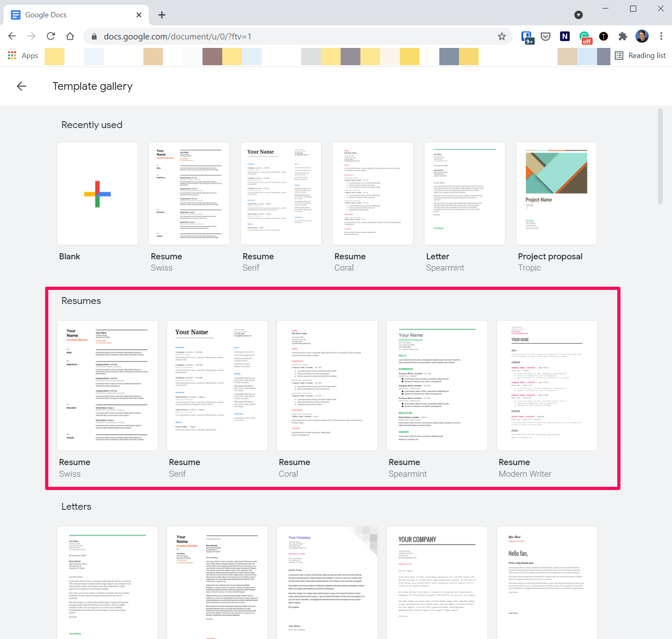
Task: Open recently used Resume Coral template
Action: coord(373,194)
